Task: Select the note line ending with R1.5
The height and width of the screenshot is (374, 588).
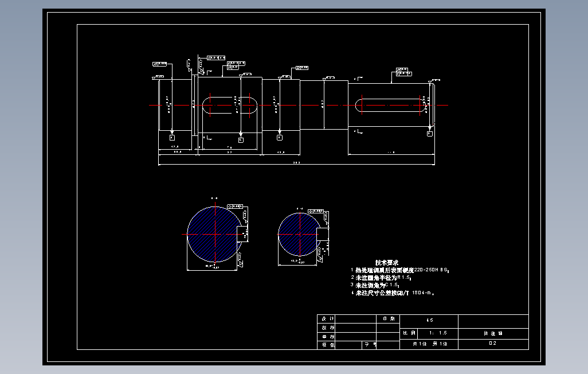Action: [381, 278]
